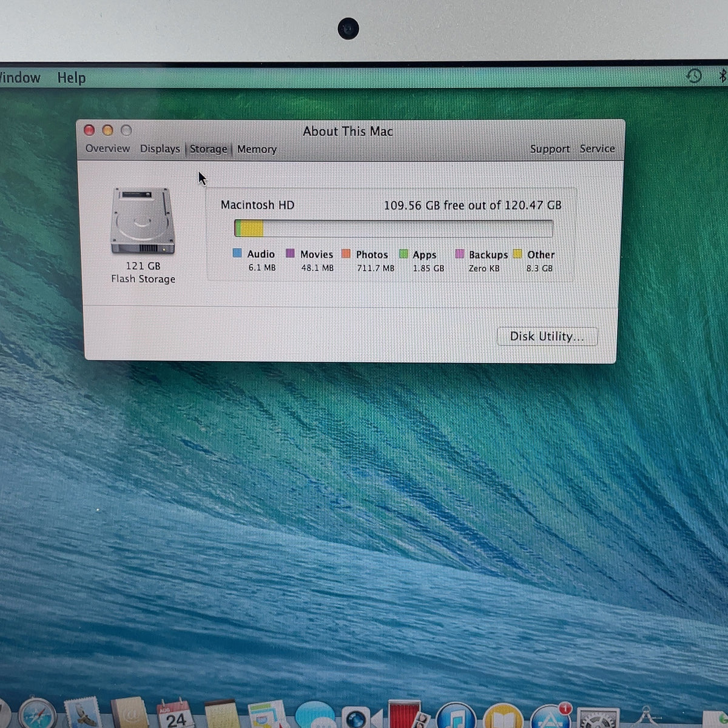Screen dimensions: 728x728
Task: Click the '48.1 MB' Movies value
Action: click(x=317, y=268)
